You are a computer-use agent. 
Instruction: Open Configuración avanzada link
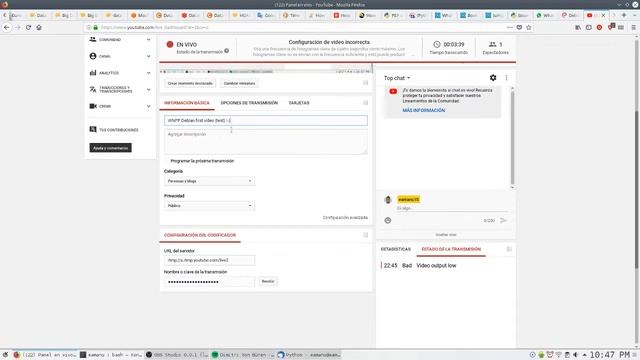(345, 218)
